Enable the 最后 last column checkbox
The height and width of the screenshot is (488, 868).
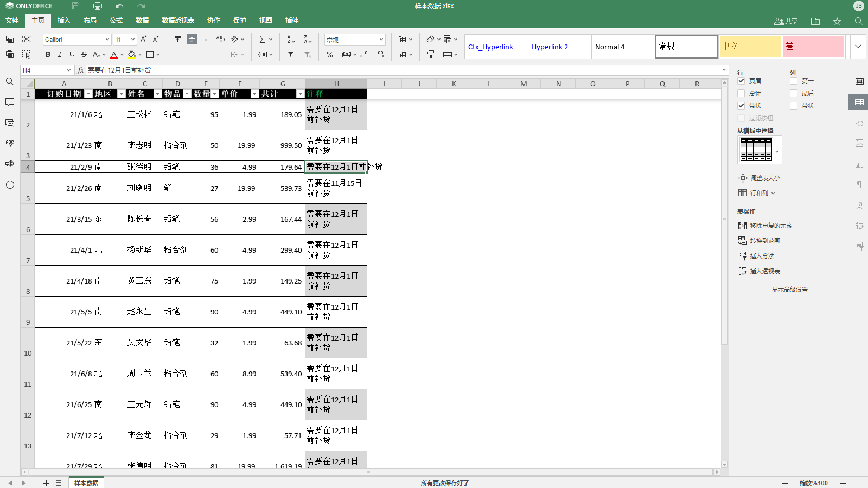click(x=794, y=93)
